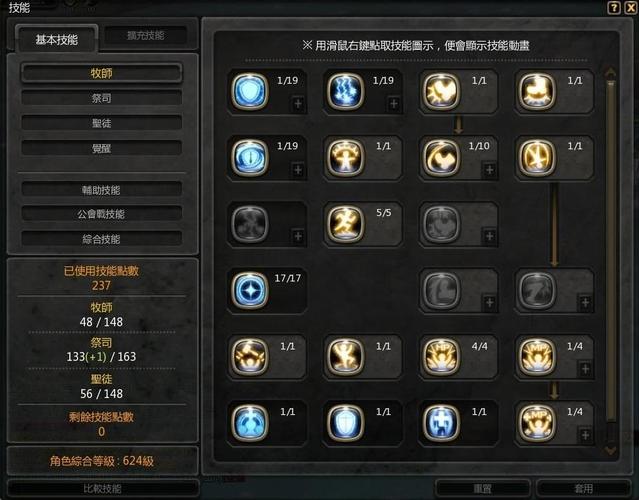
Task: Open the help question mark icon
Action: (x=614, y=8)
